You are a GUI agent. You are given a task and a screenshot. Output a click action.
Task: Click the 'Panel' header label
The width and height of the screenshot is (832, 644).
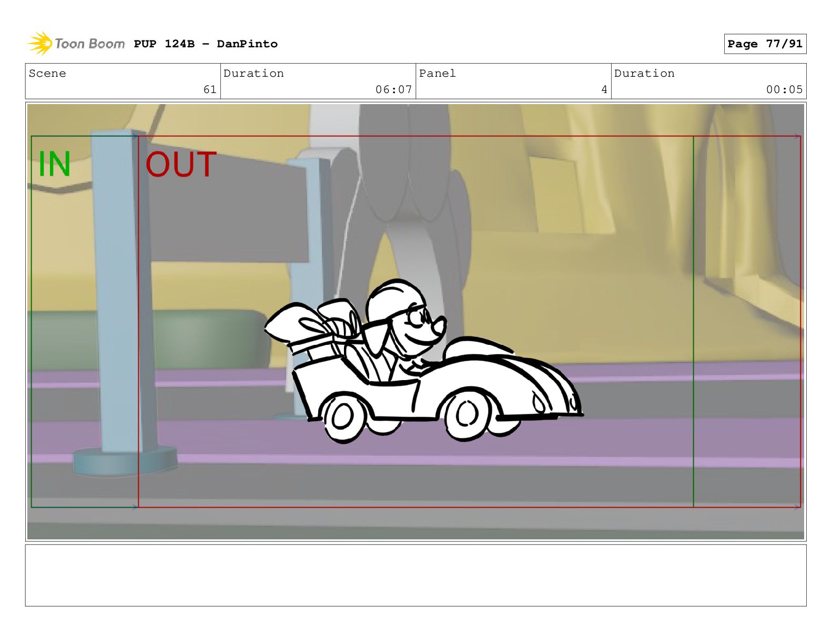coord(437,74)
